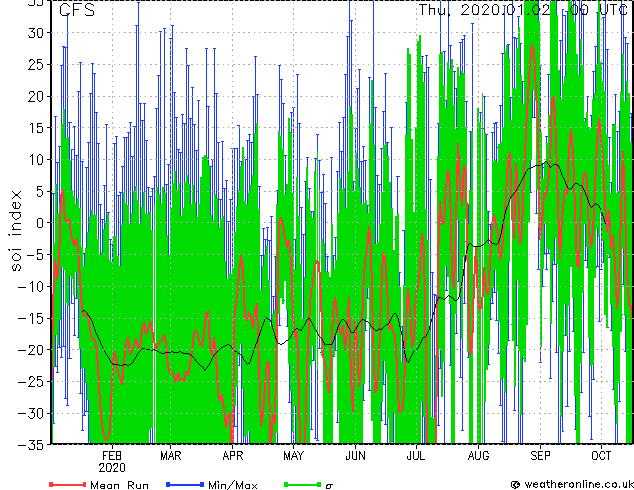Click the JUL x-axis label
634x490 pixels.
(x=416, y=456)
